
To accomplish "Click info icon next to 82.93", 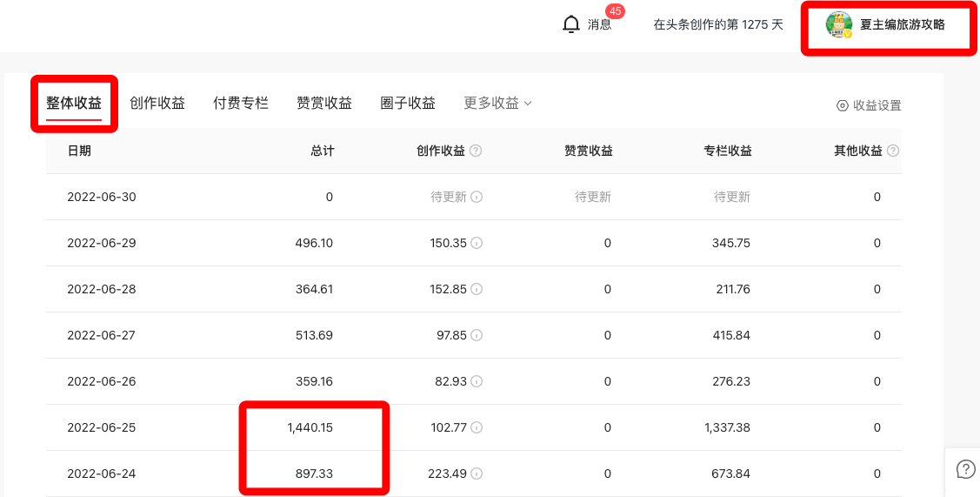I will 477,381.
